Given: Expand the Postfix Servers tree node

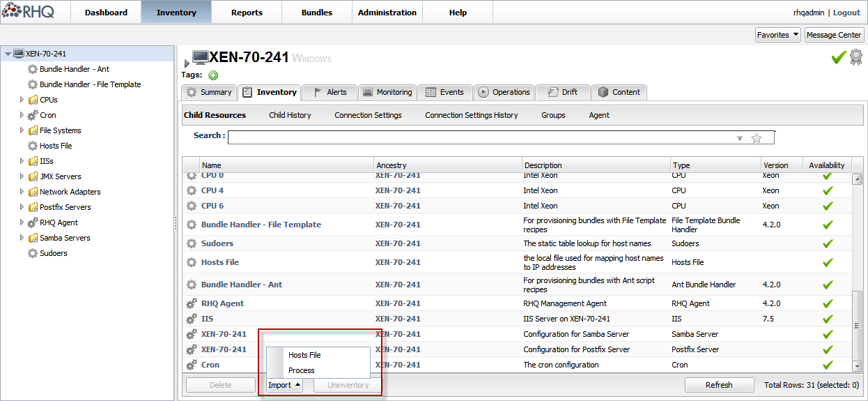Looking at the screenshot, I should pyautogui.click(x=22, y=207).
